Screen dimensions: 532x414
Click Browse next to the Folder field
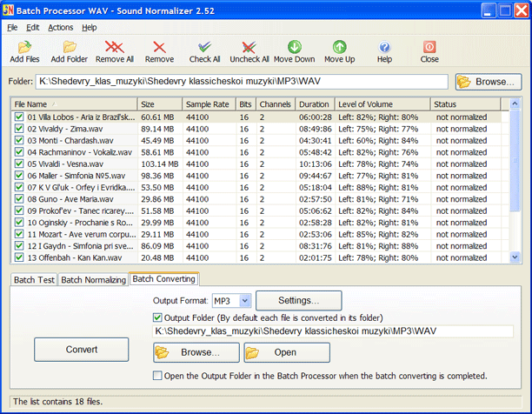click(x=489, y=82)
